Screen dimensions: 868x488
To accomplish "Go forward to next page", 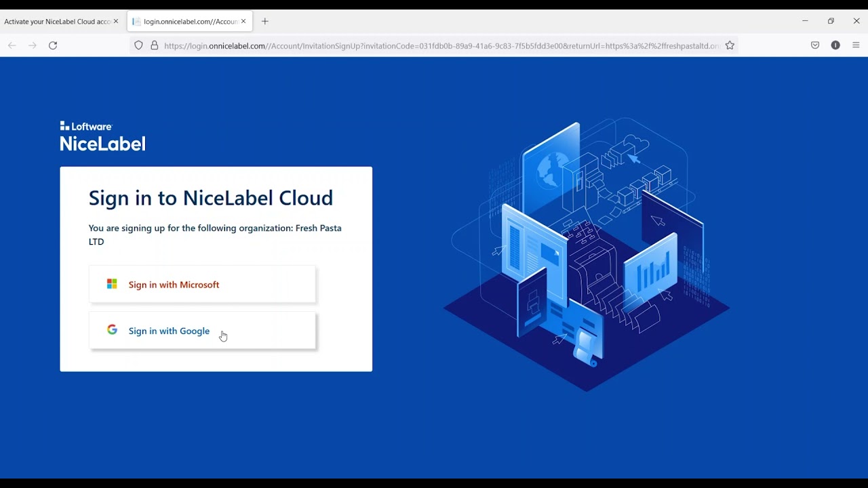I will coord(33,45).
